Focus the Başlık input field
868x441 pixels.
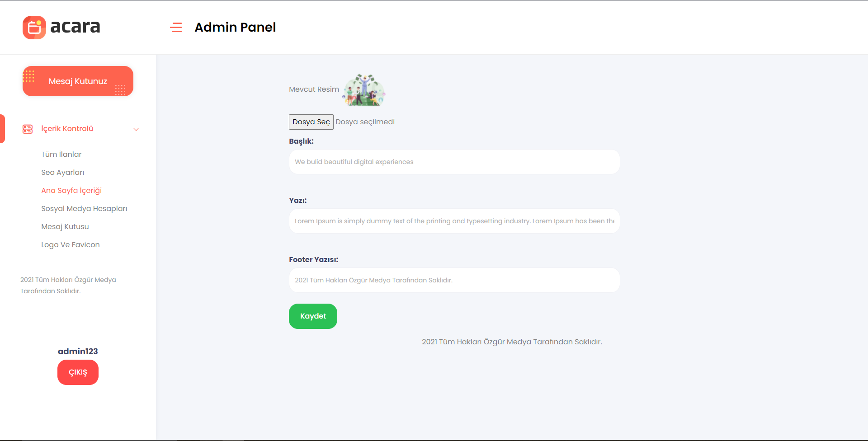454,162
